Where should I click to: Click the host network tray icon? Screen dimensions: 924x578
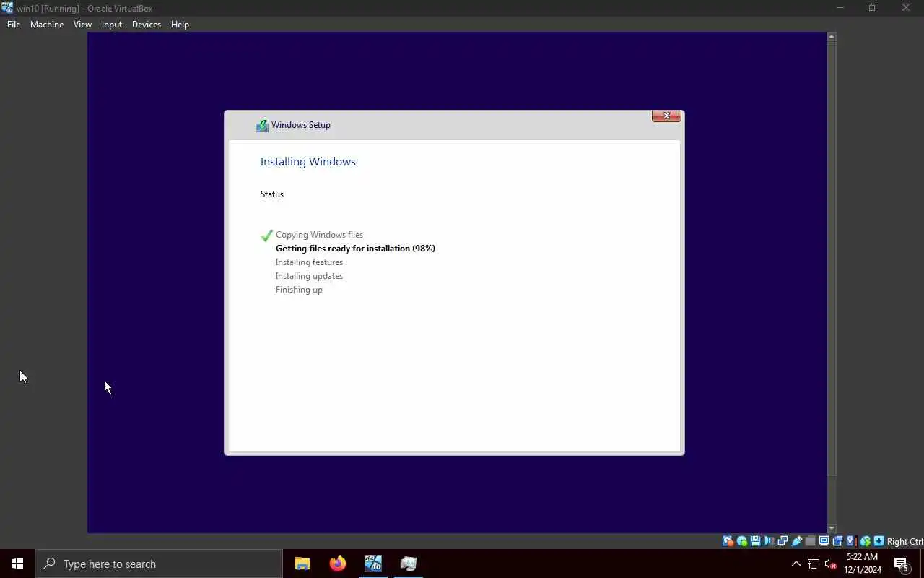point(814,564)
